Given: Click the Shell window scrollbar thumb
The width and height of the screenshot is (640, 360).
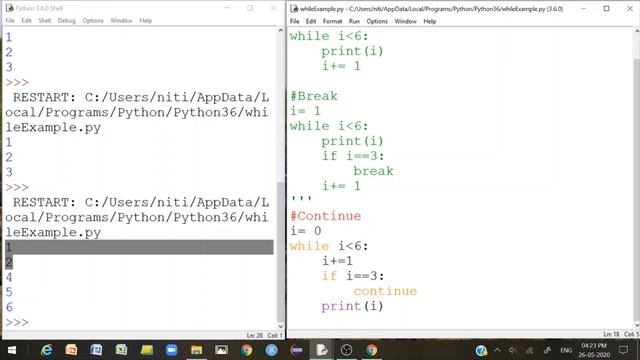Looking at the screenshot, I should [280, 252].
